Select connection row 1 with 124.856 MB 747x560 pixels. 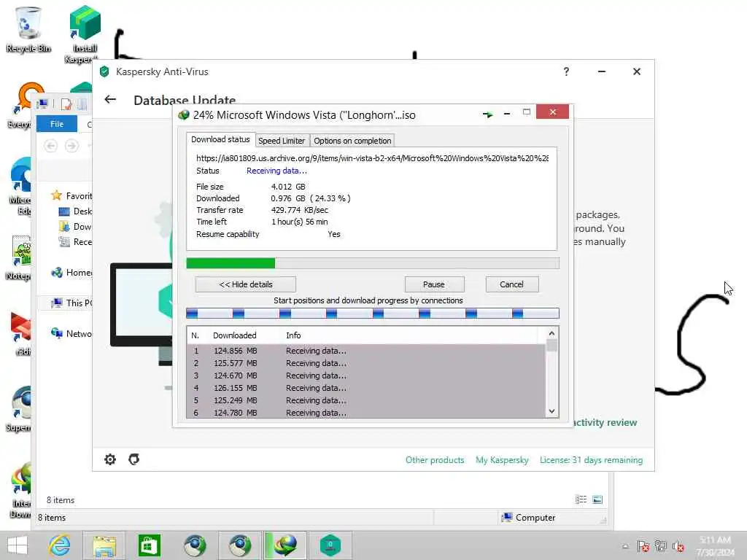[x=365, y=351]
